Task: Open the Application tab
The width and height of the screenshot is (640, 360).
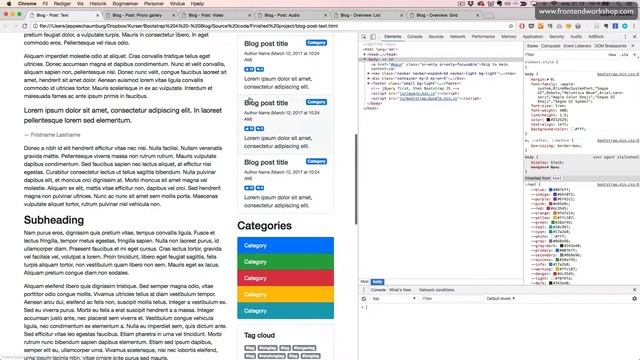Action: [x=533, y=37]
